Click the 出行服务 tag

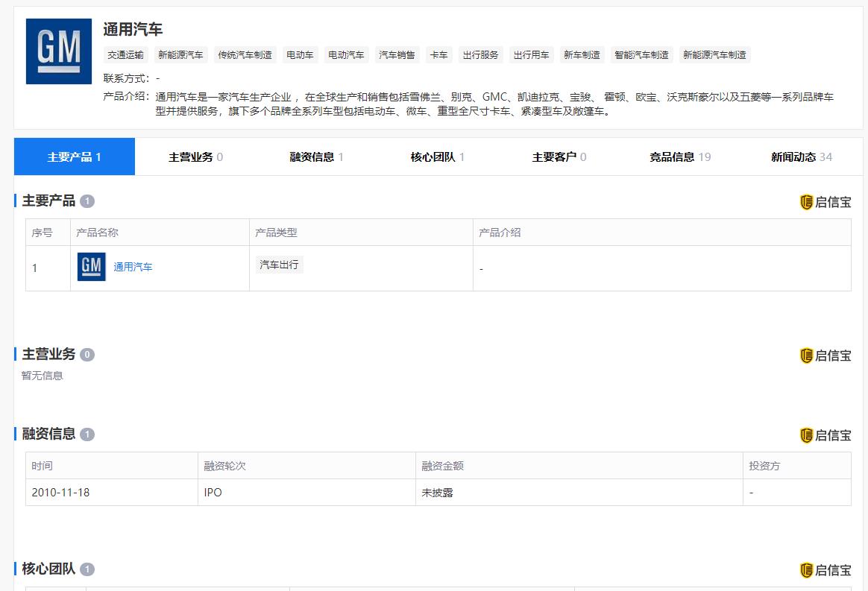pos(480,55)
